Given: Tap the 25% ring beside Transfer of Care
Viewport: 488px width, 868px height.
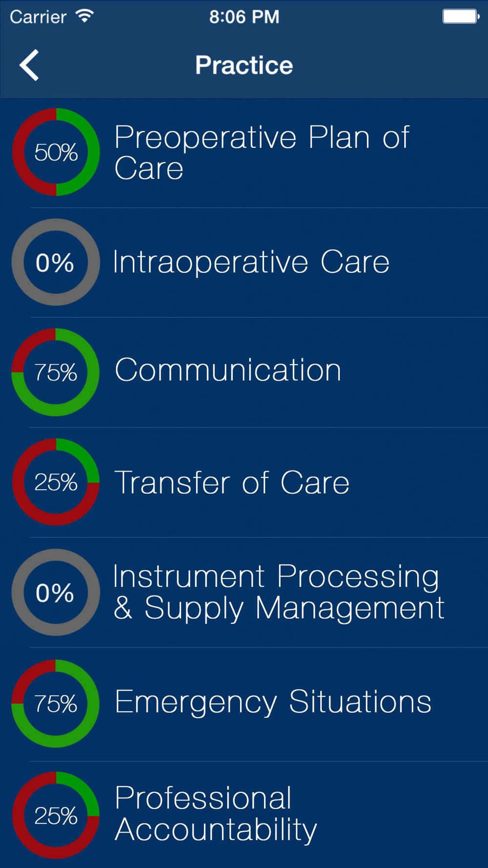Looking at the screenshot, I should pos(56,482).
